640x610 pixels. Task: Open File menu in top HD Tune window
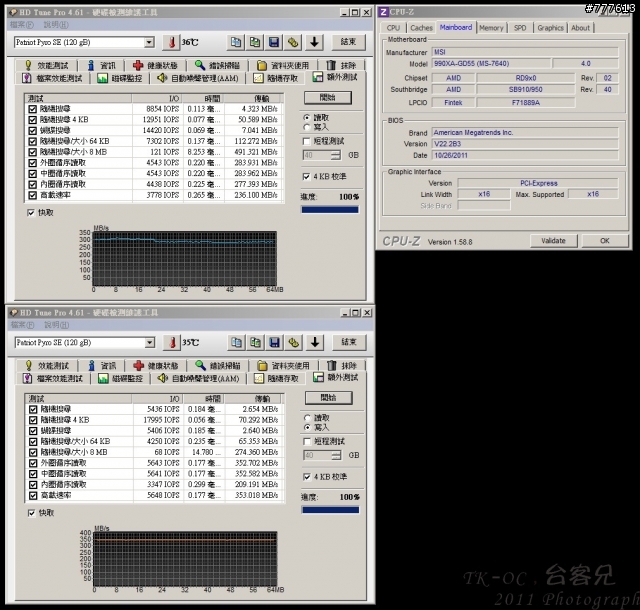coord(22,25)
